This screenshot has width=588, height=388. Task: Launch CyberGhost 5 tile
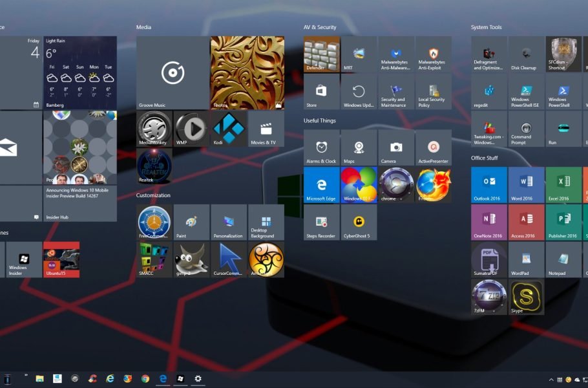point(359,222)
